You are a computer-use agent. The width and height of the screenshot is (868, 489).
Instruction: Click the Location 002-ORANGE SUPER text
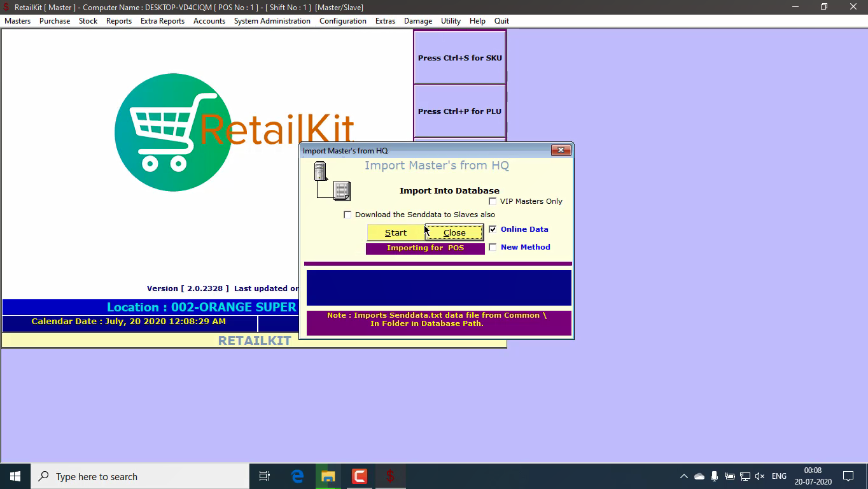coord(202,307)
